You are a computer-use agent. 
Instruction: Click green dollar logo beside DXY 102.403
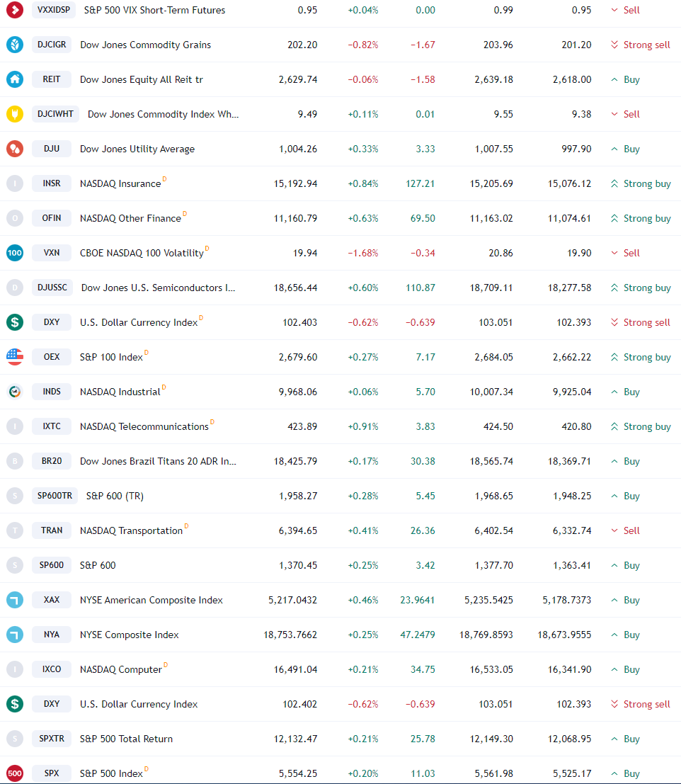click(15, 322)
